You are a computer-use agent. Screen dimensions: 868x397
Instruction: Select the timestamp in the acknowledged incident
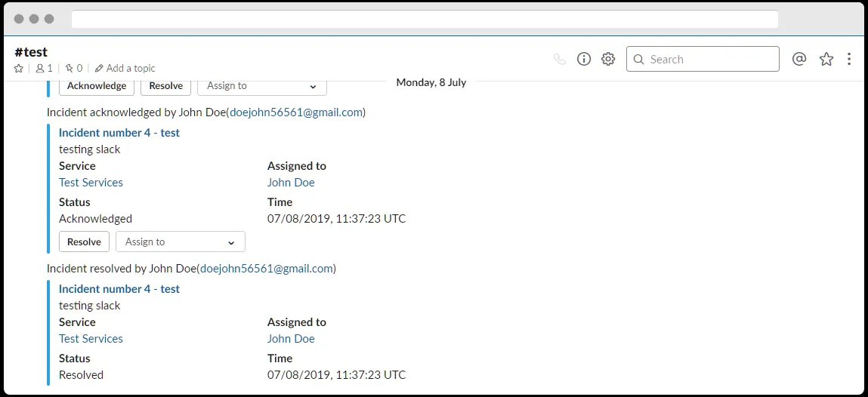click(337, 219)
